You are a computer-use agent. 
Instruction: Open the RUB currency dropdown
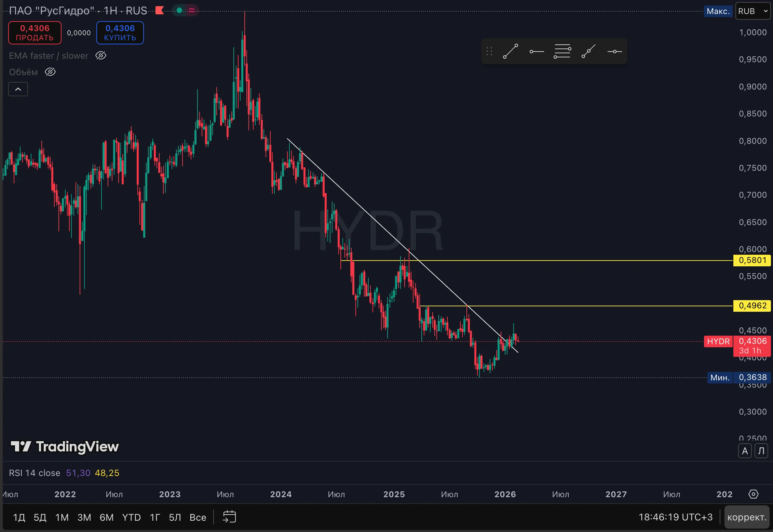click(x=753, y=11)
